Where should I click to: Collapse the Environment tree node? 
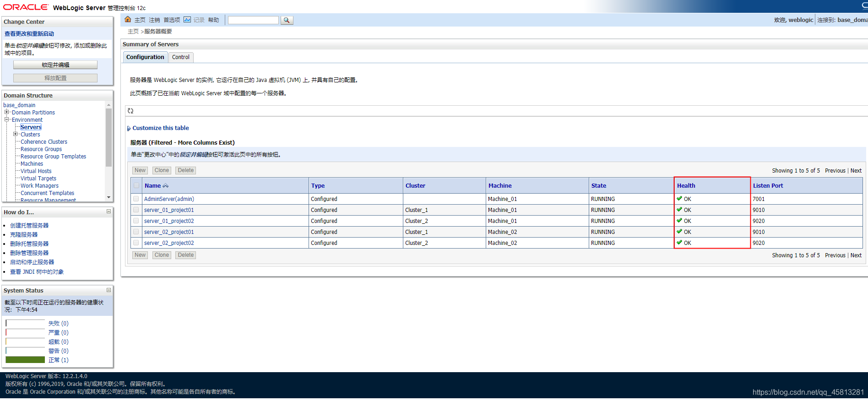[x=7, y=119]
